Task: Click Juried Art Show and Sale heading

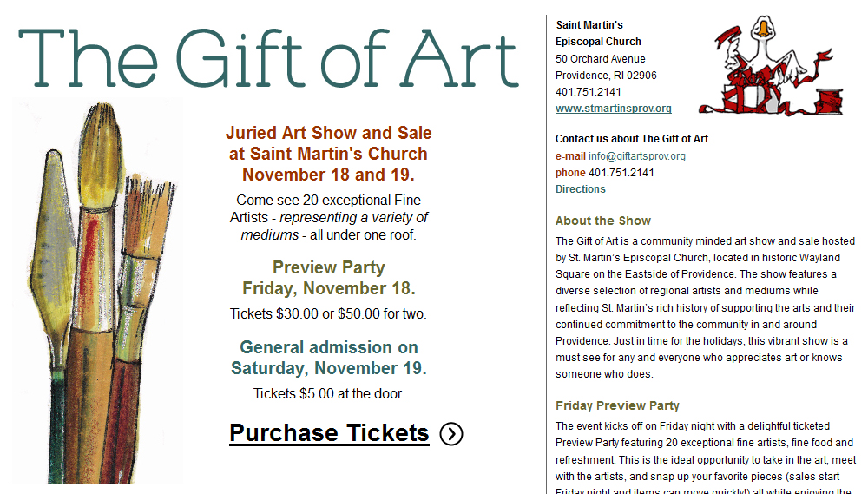Action: click(x=328, y=154)
